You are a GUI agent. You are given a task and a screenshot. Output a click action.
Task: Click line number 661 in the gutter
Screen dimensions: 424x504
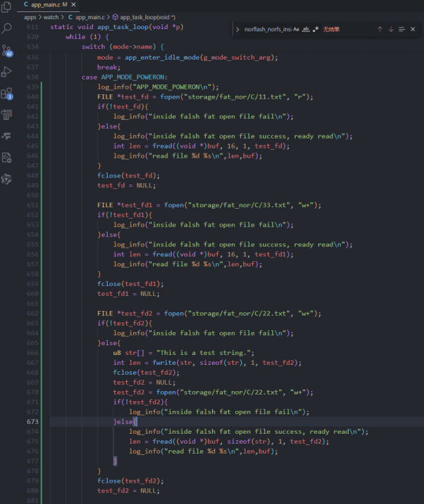click(x=33, y=303)
